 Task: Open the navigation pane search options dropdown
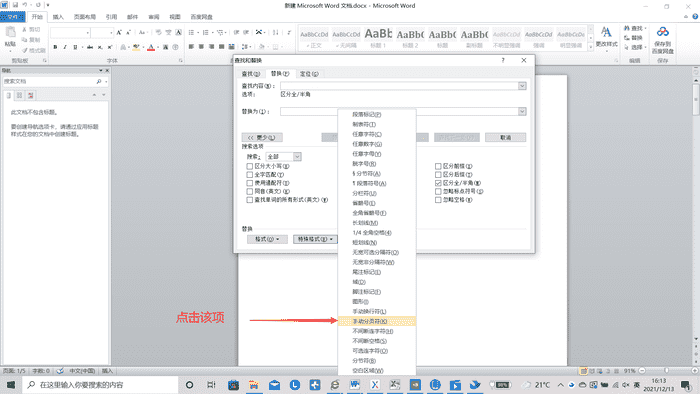[106, 82]
